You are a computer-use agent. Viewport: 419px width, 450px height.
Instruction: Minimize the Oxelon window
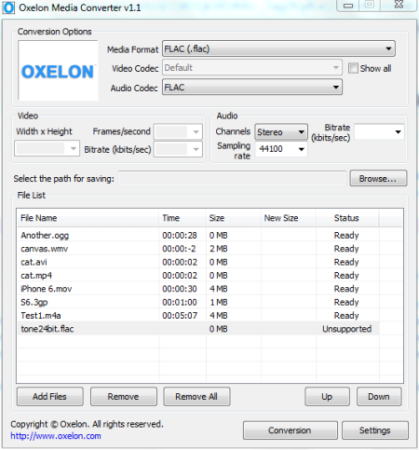coord(348,6)
